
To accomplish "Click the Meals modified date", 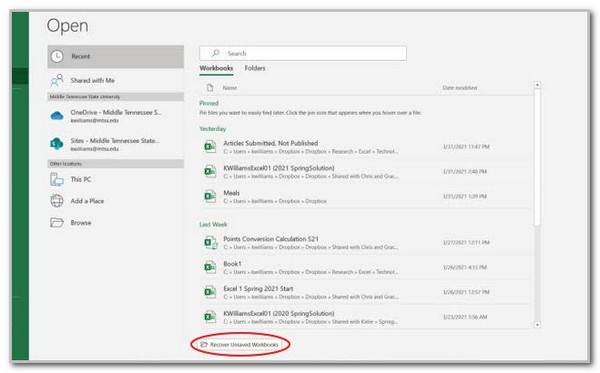I will coord(465,196).
